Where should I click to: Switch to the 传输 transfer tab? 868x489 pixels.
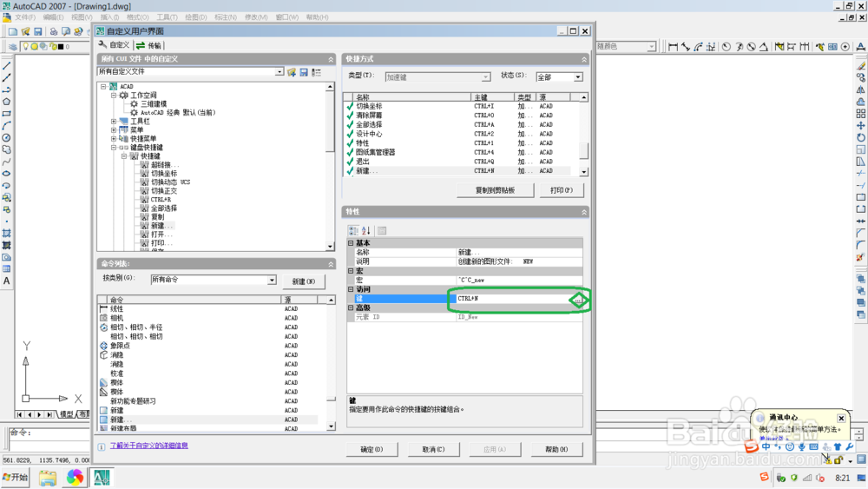(149, 45)
